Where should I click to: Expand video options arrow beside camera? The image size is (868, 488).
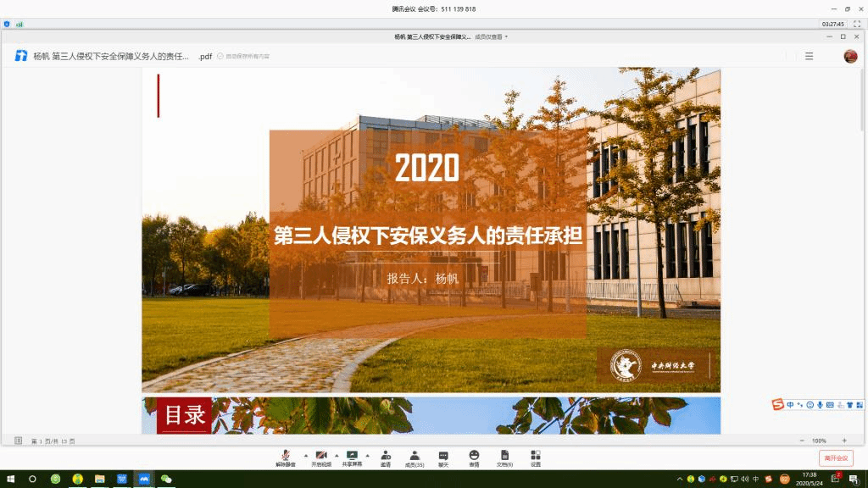[337, 455]
